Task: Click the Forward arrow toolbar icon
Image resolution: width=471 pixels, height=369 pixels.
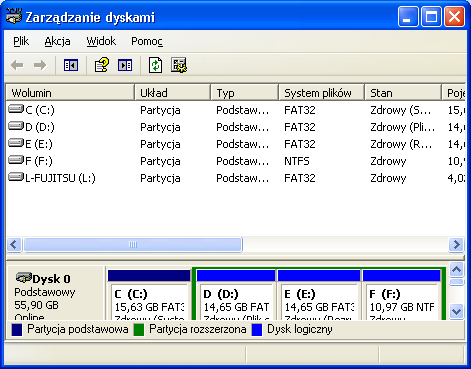Action: click(40, 65)
